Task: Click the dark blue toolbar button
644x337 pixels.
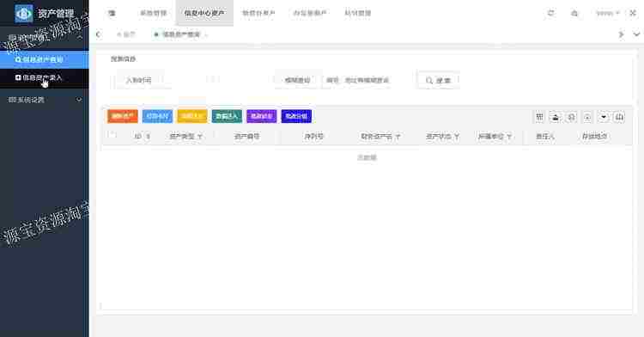Action: (296, 116)
